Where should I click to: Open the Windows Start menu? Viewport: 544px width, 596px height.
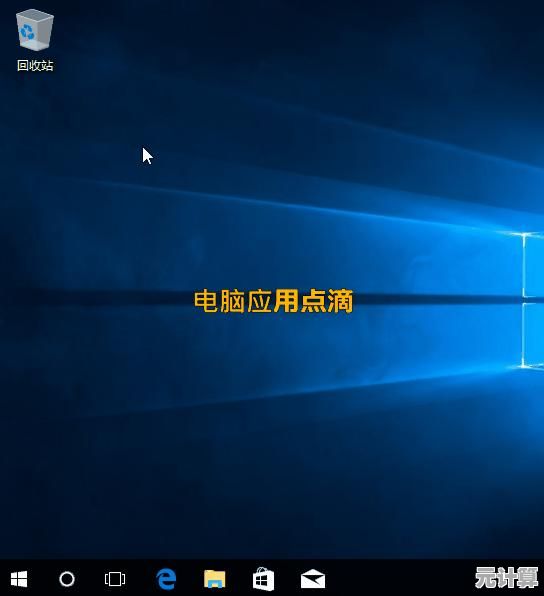click(x=19, y=579)
